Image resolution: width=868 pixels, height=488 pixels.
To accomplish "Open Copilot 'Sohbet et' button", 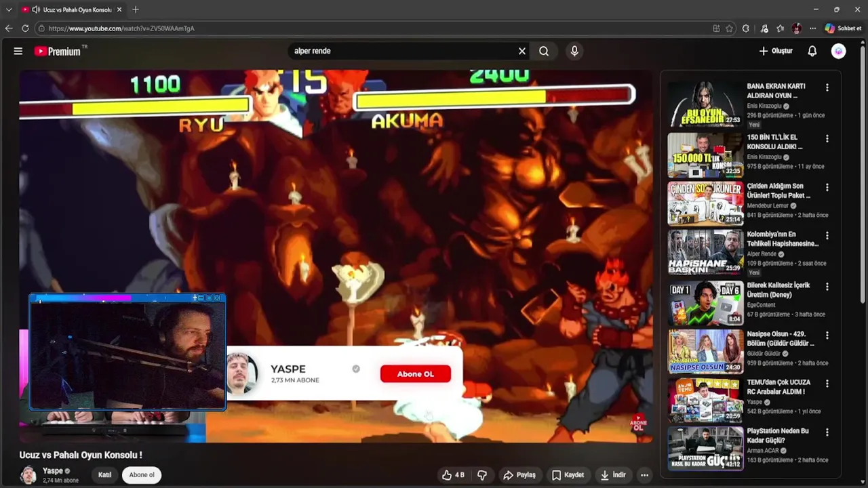I will coord(844,28).
